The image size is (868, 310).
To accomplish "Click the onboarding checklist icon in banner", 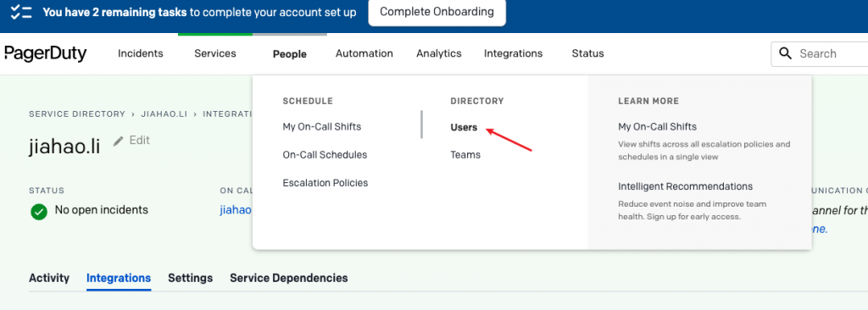I will point(21,12).
